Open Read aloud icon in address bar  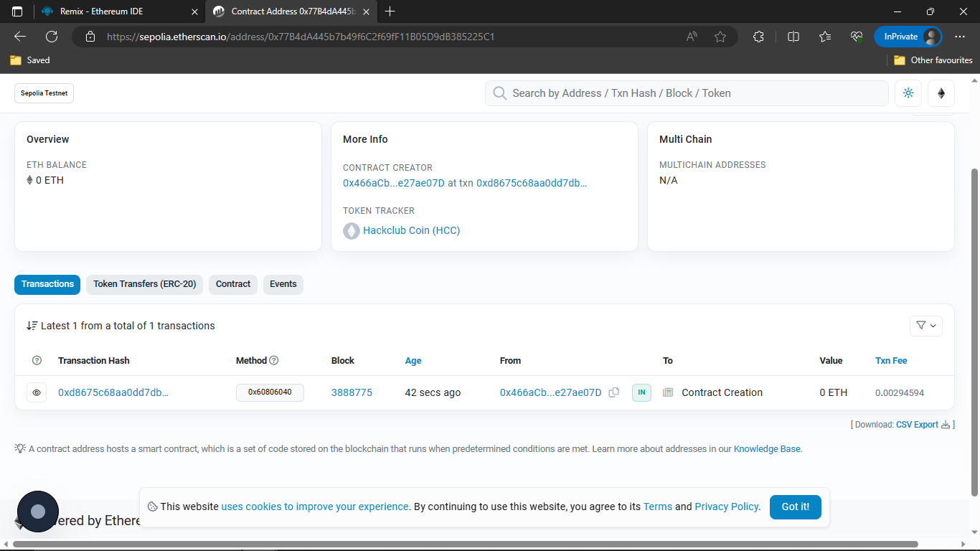692,37
